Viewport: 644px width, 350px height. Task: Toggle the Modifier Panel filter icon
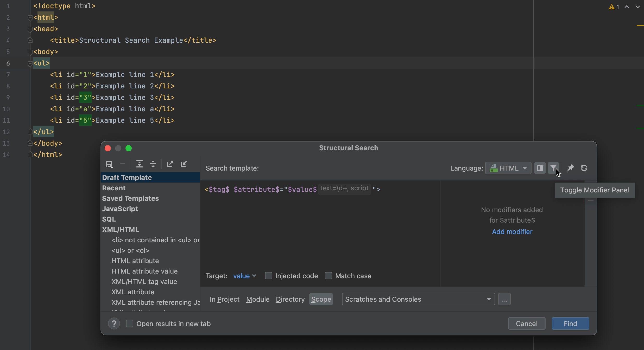coord(553,168)
